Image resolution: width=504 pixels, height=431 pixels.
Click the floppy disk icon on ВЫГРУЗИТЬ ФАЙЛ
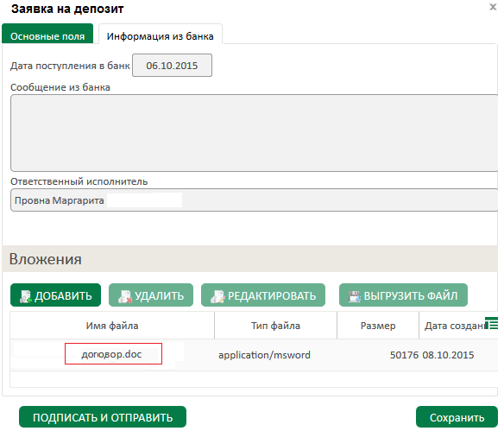tap(355, 296)
